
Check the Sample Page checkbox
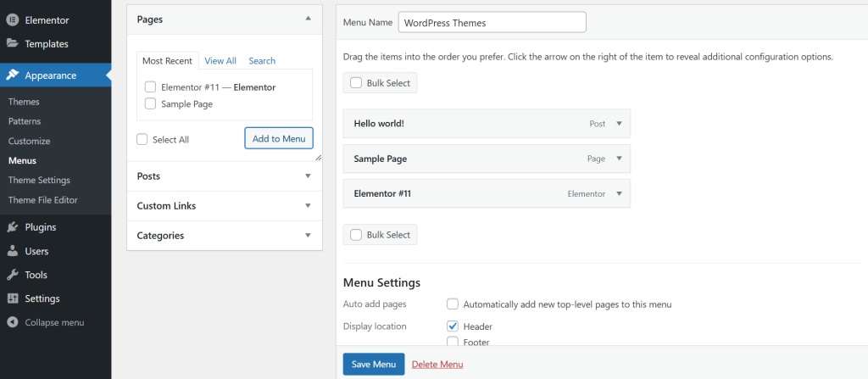[150, 103]
